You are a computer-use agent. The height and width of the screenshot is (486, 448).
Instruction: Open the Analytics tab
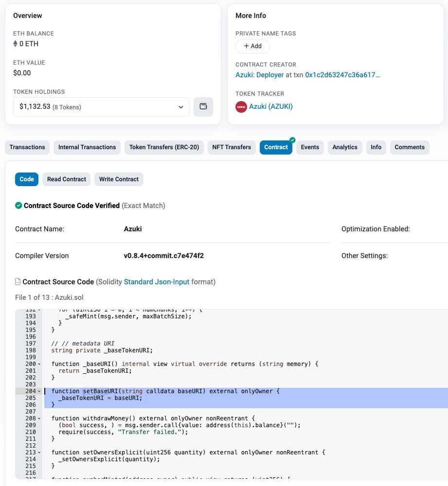click(345, 147)
